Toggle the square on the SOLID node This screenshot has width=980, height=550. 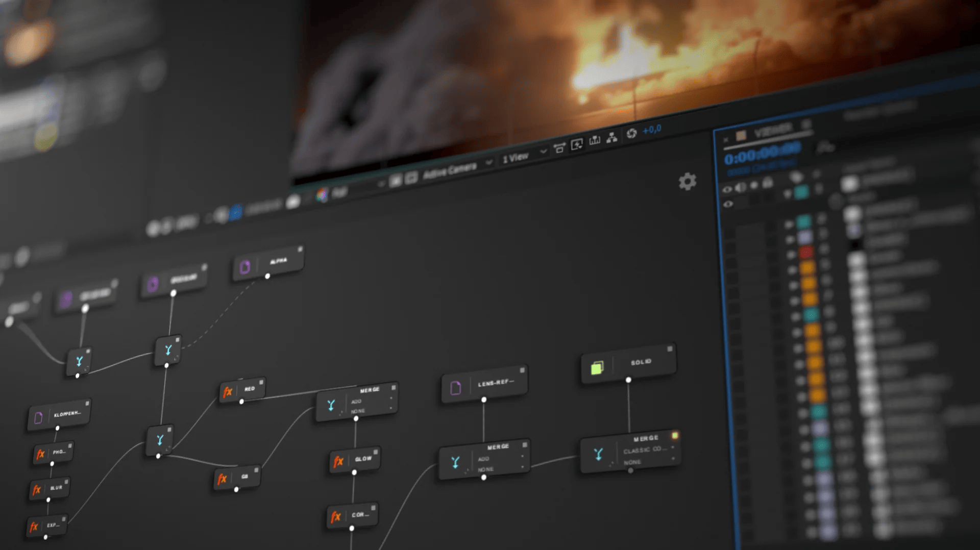670,349
